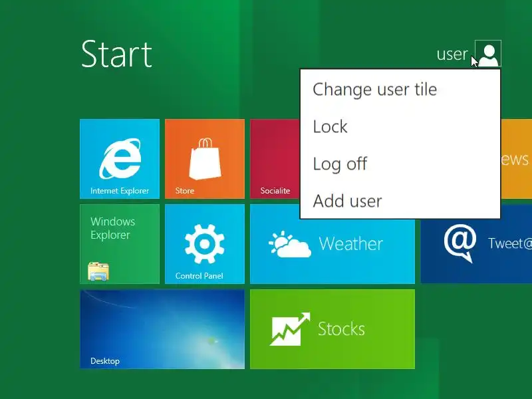
Task: Launch the Socialite tile
Action: coord(275,159)
